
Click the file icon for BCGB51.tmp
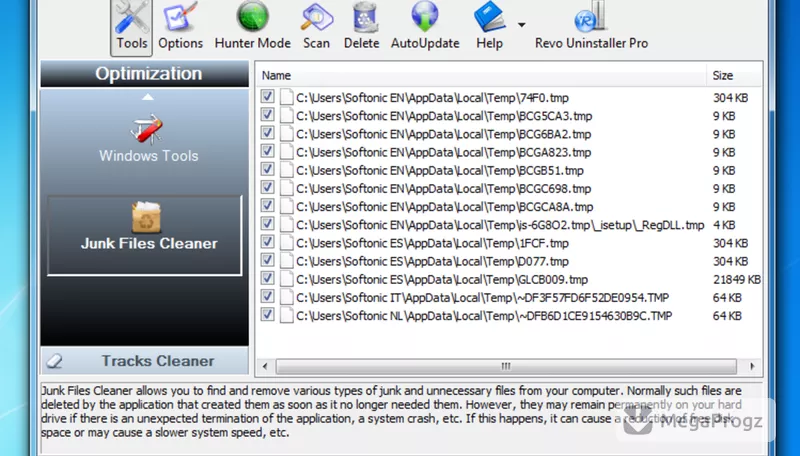(x=287, y=170)
